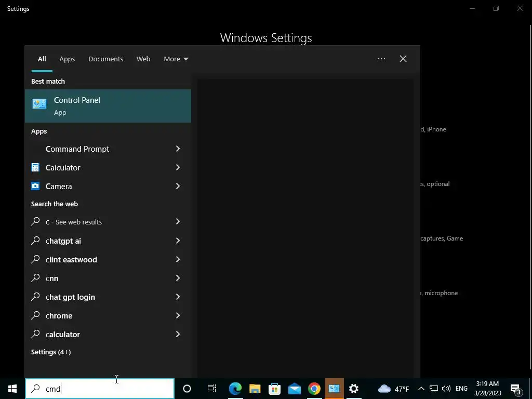Expand chat gpt login suggestion arrow
532x399 pixels.
pos(178,297)
